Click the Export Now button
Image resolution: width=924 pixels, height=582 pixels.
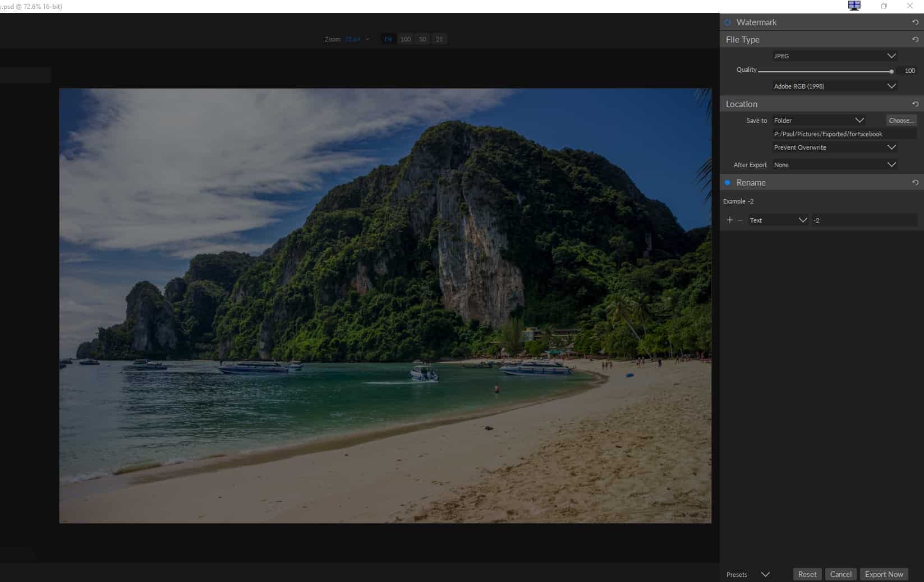(884, 574)
